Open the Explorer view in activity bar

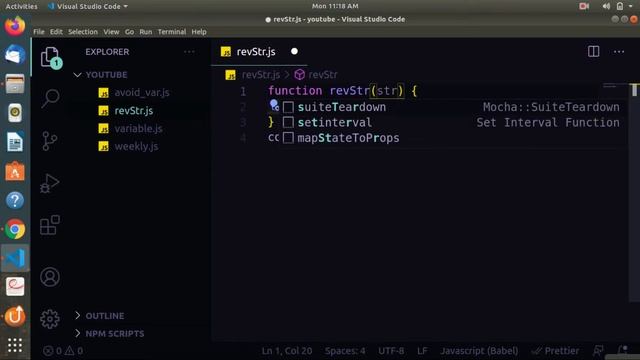50,56
